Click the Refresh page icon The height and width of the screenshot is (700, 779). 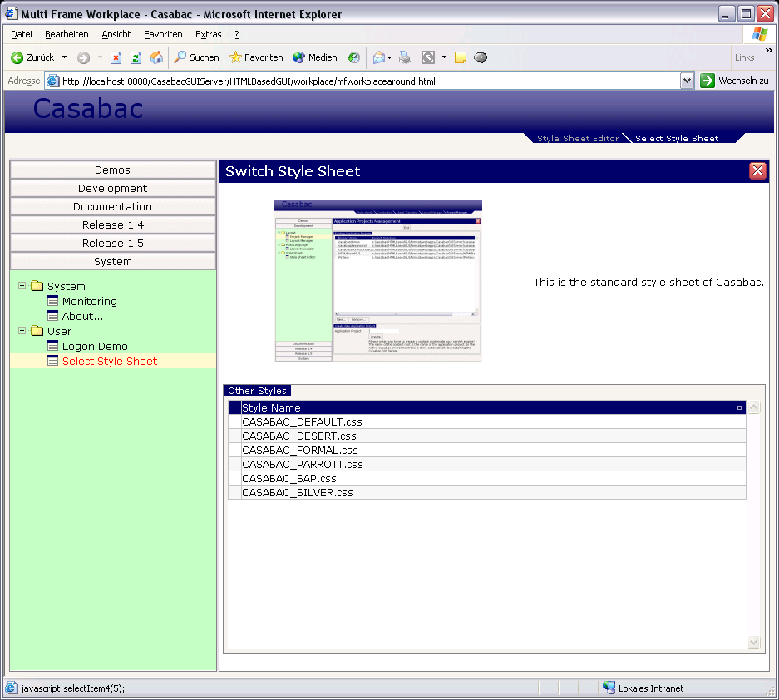(136, 57)
